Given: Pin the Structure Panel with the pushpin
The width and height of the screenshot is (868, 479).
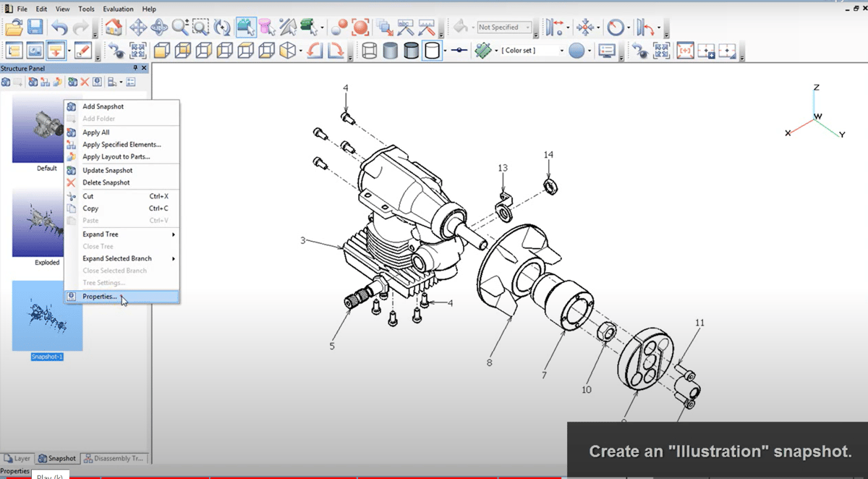Looking at the screenshot, I should point(134,67).
